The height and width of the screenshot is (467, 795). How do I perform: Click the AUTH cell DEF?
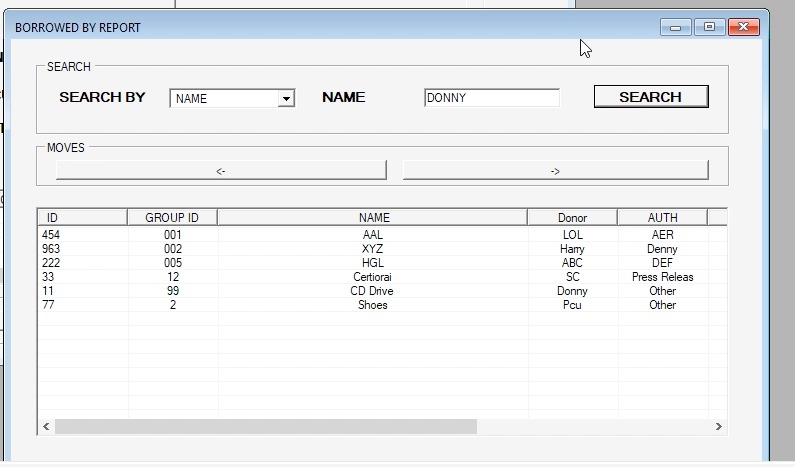point(662,263)
